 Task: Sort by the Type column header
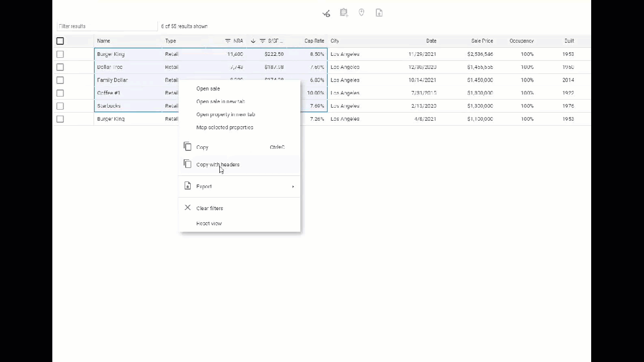171,41
